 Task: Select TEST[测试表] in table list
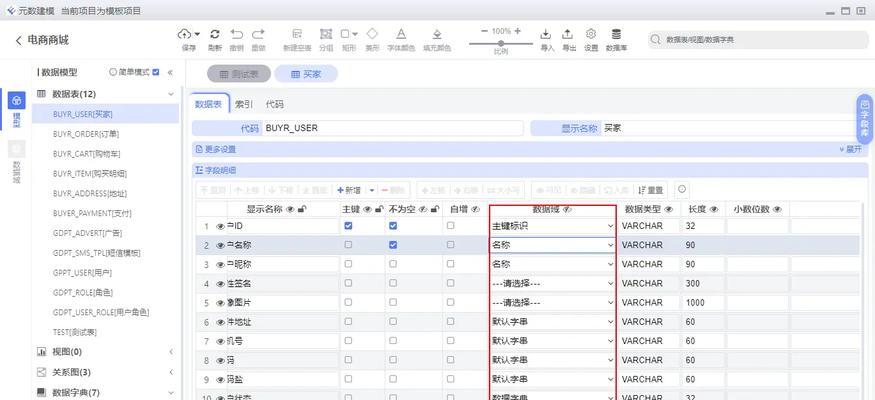click(75, 332)
